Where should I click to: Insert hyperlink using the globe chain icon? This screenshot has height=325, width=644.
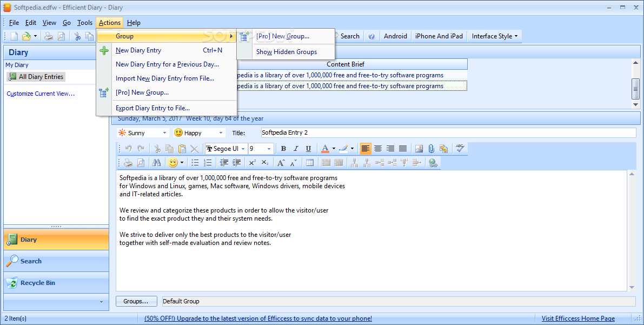433,163
